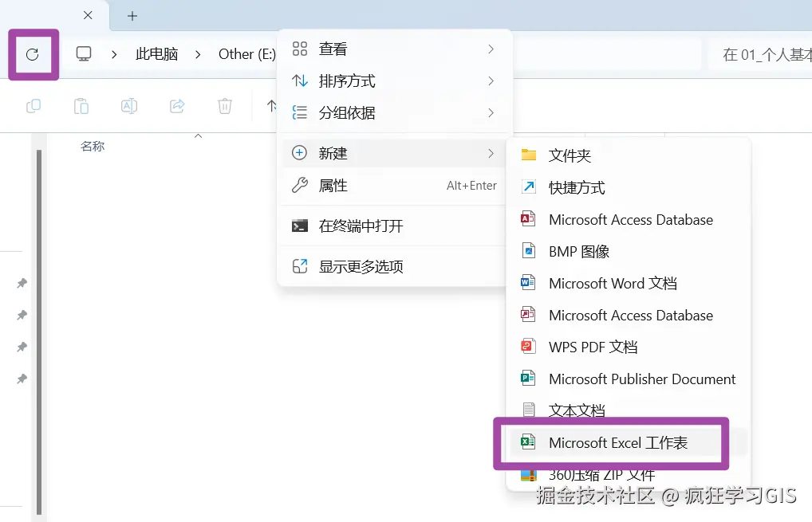This screenshot has width=812, height=522.
Task: Click the sort up-arrow toolbar icon
Action: [271, 106]
